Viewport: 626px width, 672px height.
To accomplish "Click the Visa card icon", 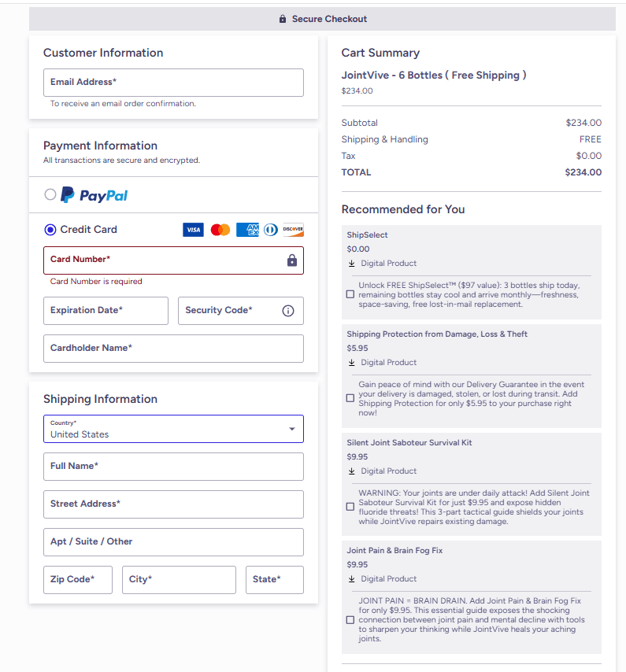I will pyautogui.click(x=193, y=230).
